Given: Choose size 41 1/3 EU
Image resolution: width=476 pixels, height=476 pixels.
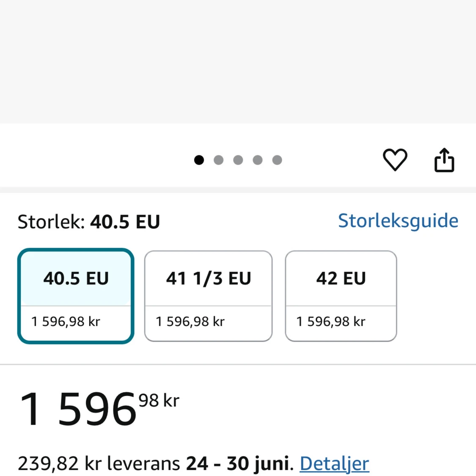Looking at the screenshot, I should pos(208,278).
